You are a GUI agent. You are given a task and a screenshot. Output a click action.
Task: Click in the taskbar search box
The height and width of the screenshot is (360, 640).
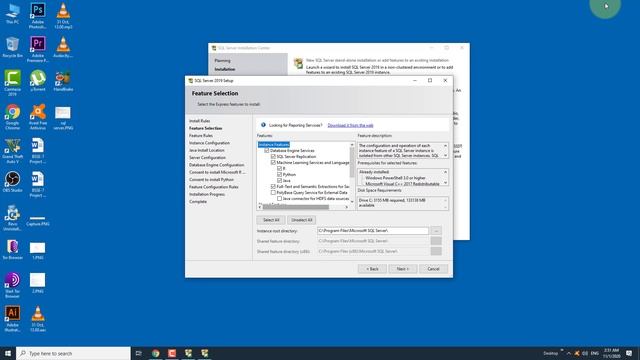73,353
